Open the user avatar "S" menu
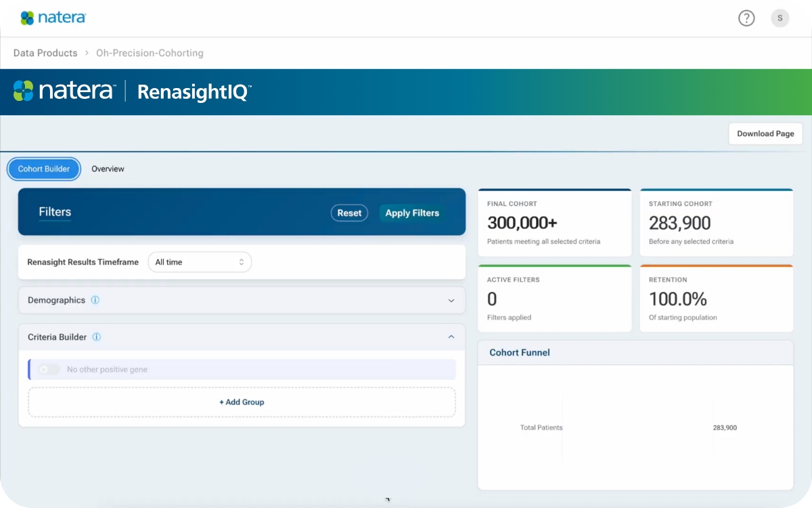812x508 pixels. tap(780, 18)
